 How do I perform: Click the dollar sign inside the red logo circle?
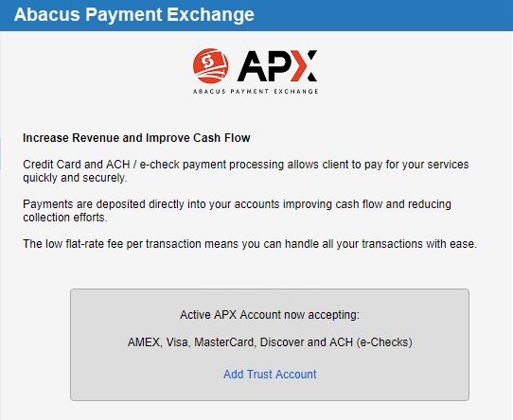[x=207, y=61]
